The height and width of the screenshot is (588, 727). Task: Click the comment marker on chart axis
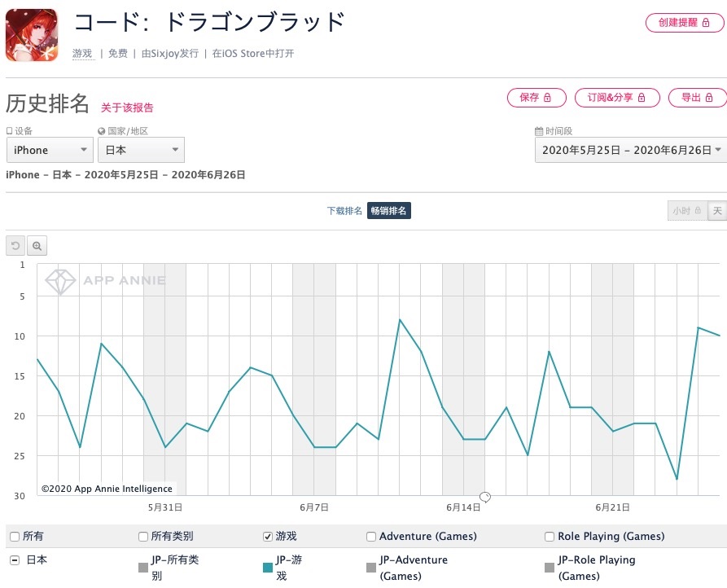pos(485,496)
